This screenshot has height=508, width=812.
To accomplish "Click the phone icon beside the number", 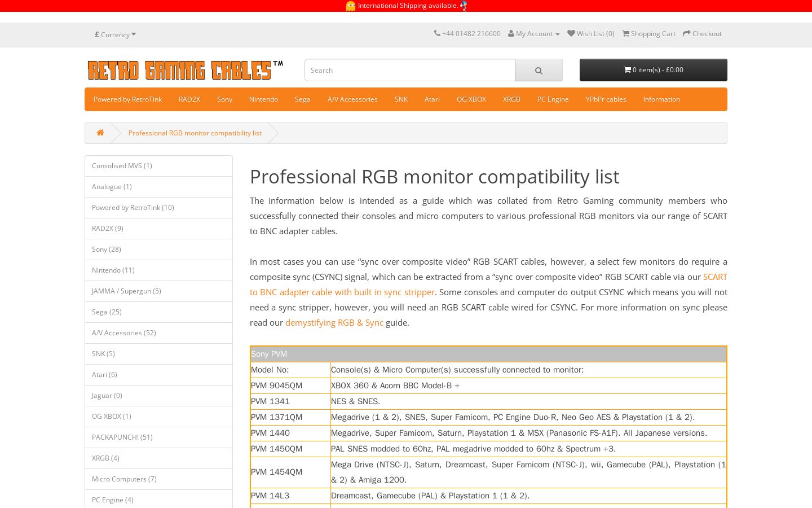I will click(x=437, y=33).
